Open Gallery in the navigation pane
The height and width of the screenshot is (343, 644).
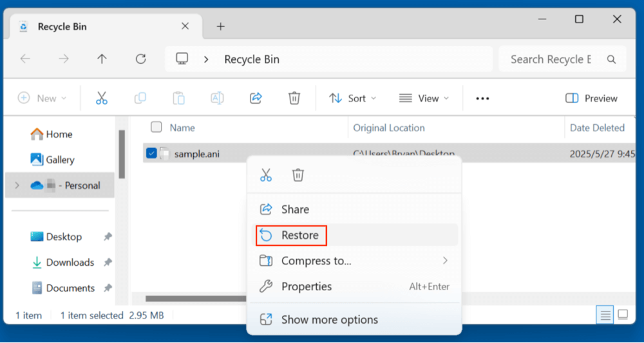(53, 160)
